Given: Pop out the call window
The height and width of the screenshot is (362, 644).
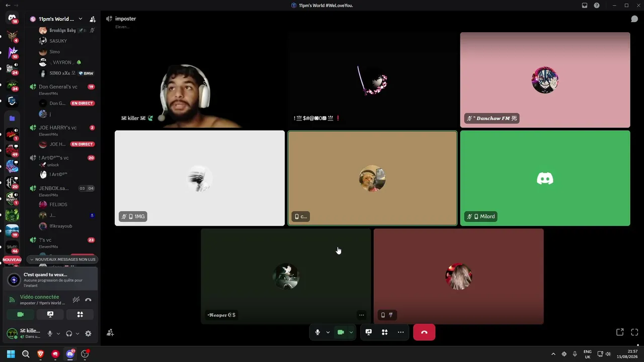Looking at the screenshot, I should pyautogui.click(x=620, y=332).
